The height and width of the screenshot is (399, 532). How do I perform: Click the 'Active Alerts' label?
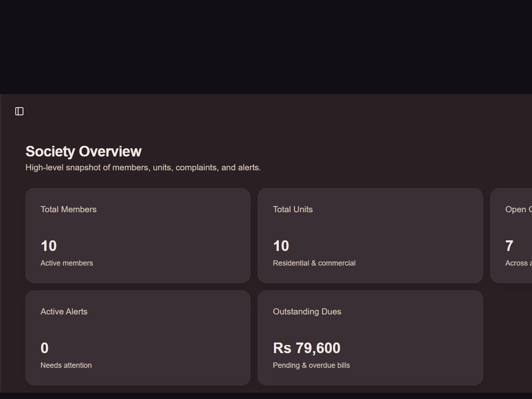pos(64,311)
